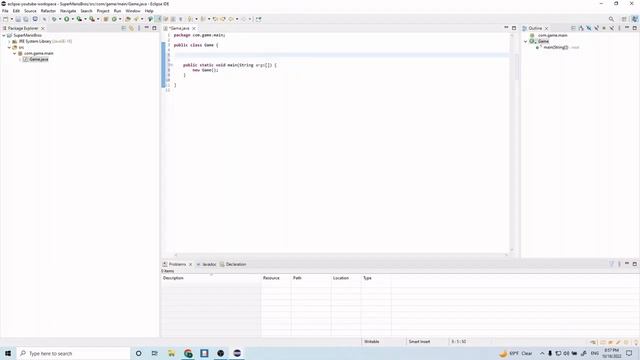Maximize the editor area
The height and width of the screenshot is (360, 640).
tap(514, 28)
